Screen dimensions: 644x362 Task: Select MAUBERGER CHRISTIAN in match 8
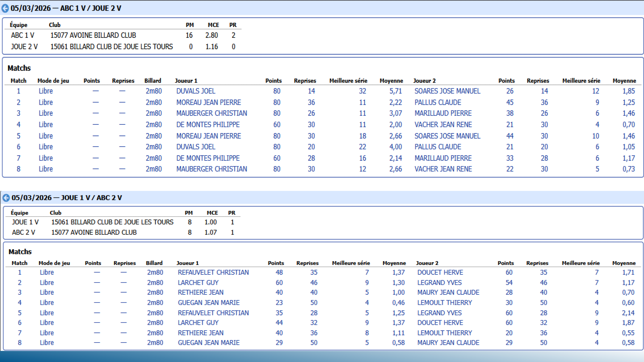212,169
